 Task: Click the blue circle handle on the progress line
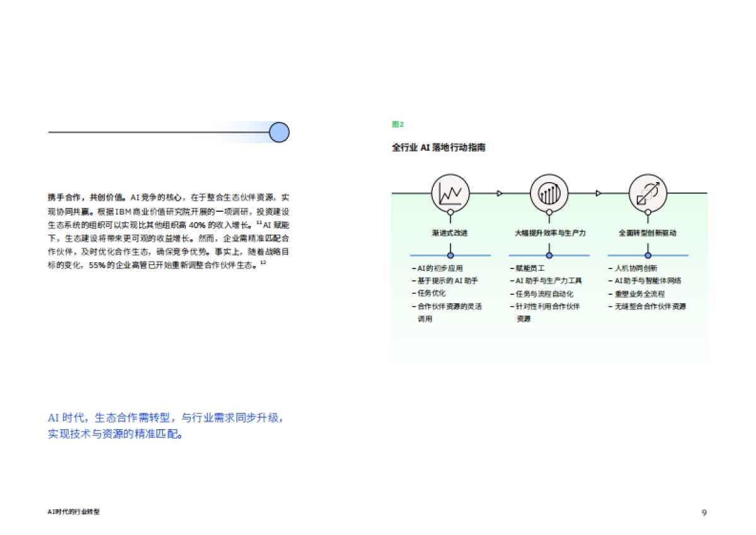click(278, 132)
